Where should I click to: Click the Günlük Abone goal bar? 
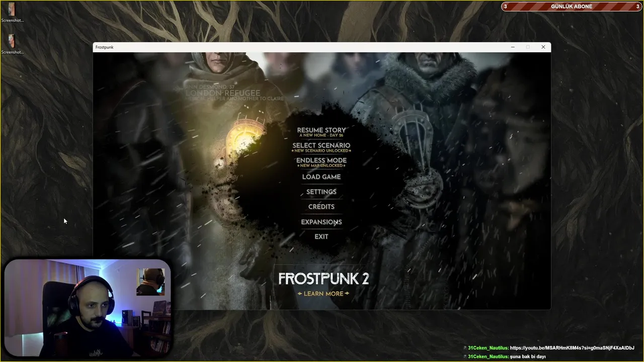[572, 7]
